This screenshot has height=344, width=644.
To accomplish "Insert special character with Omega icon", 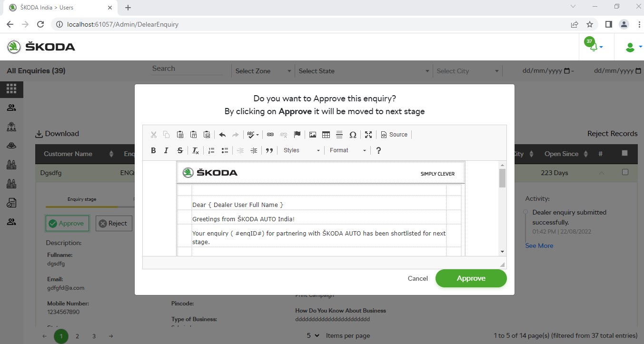I will 353,135.
